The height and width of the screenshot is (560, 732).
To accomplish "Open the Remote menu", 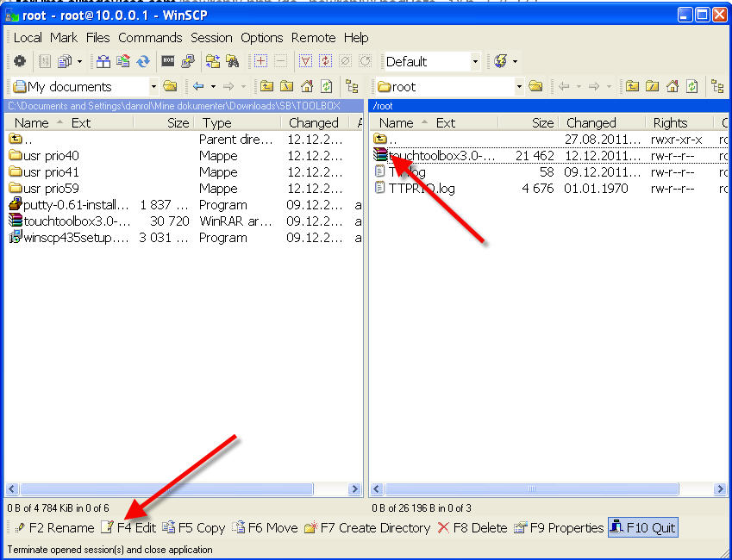I will pyautogui.click(x=313, y=37).
